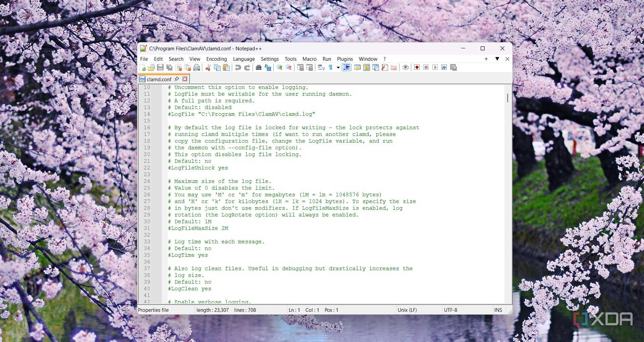Open the View menu
Screen dimensions: 644x342
pos(195,59)
